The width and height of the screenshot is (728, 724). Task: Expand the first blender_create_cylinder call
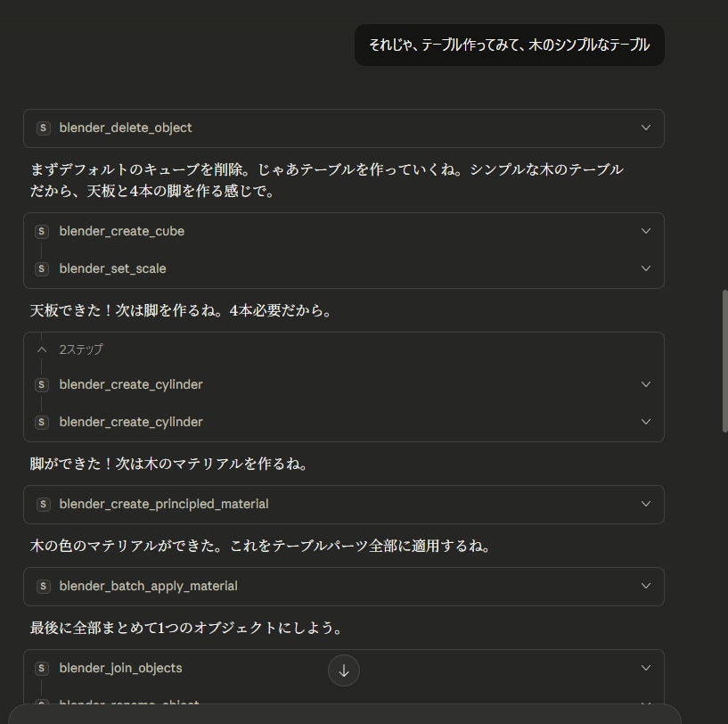click(646, 384)
